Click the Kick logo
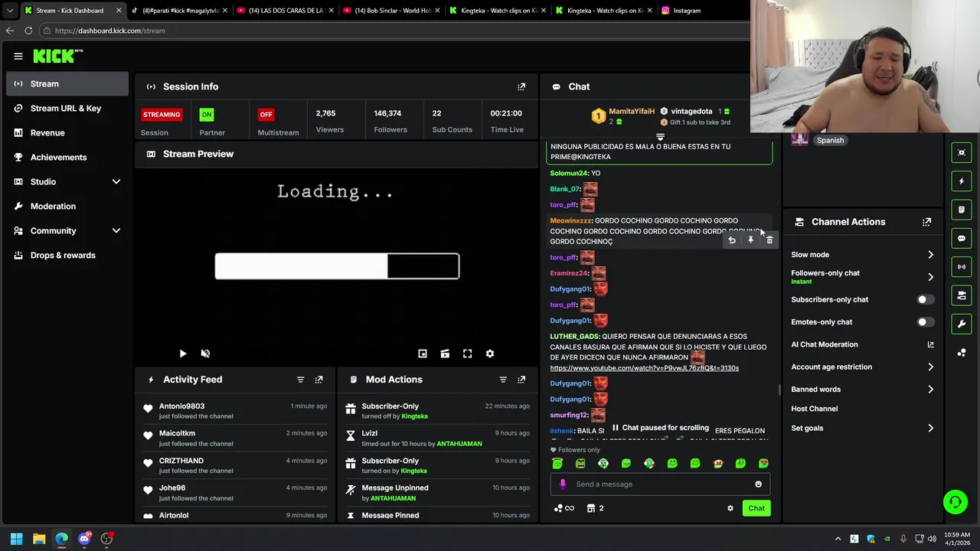Image resolution: width=980 pixels, height=551 pixels. 57,56
